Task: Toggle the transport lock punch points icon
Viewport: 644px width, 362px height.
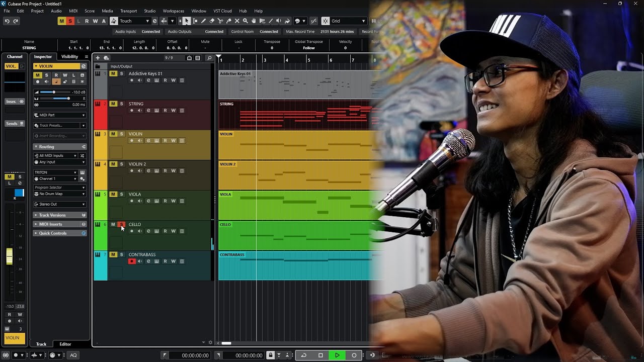Action: (270, 355)
